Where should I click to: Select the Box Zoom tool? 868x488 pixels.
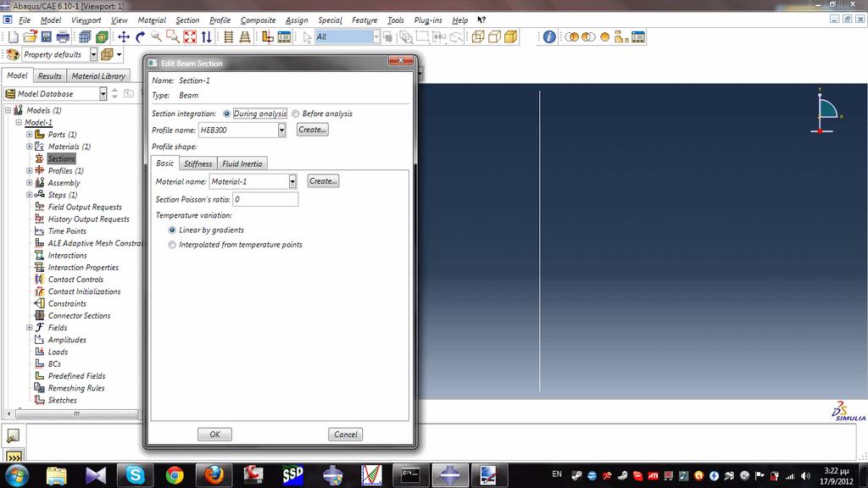click(x=173, y=37)
